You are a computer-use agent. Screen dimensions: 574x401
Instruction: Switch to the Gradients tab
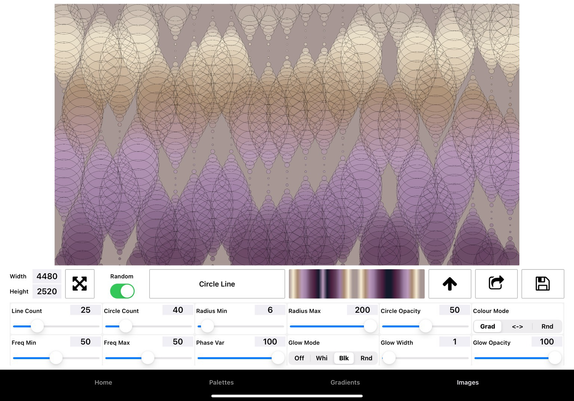[345, 382]
